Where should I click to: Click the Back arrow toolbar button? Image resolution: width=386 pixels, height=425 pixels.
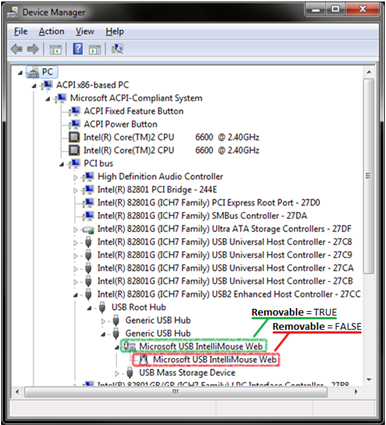[x=17, y=49]
